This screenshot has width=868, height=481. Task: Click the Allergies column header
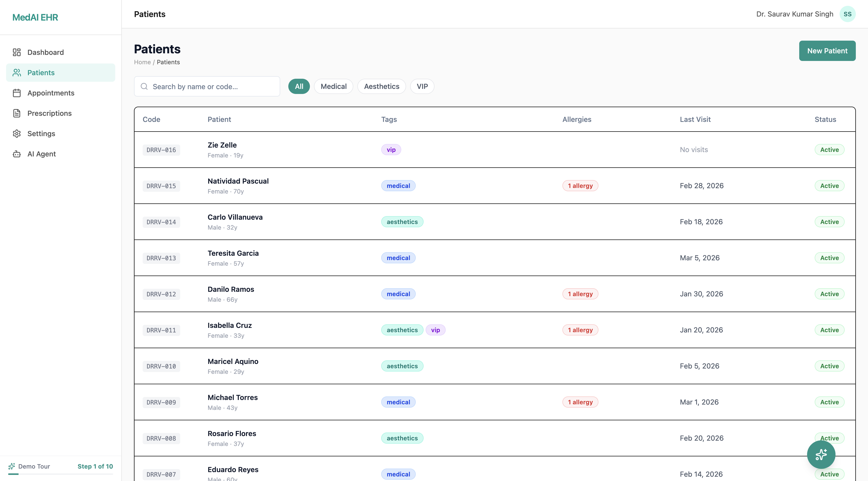[x=577, y=119]
